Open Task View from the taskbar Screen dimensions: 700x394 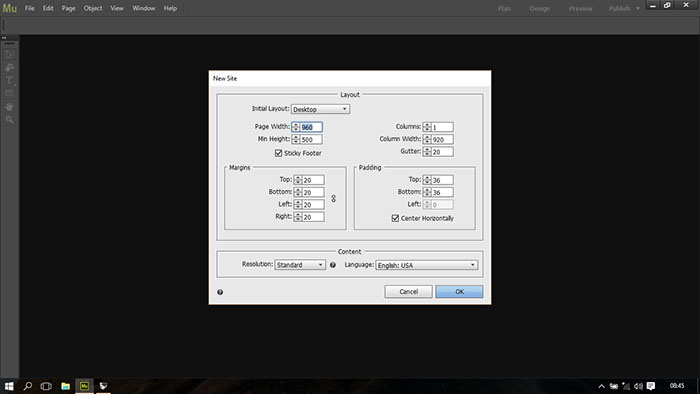point(46,386)
